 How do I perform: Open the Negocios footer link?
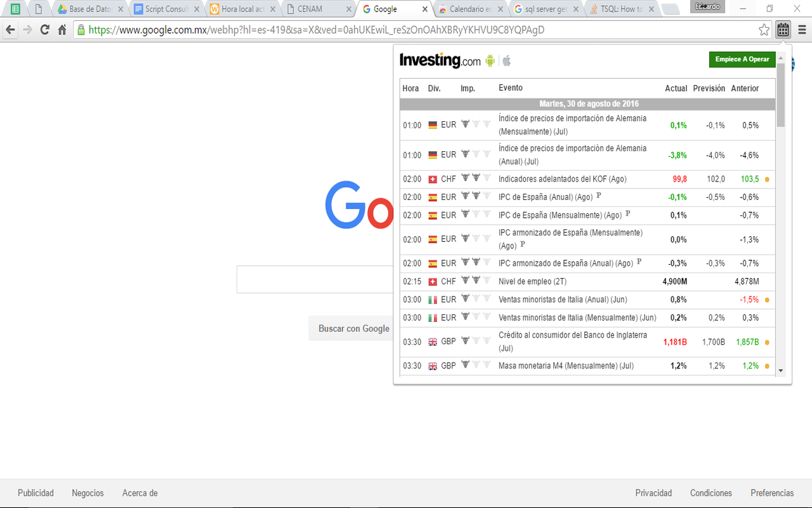click(88, 493)
